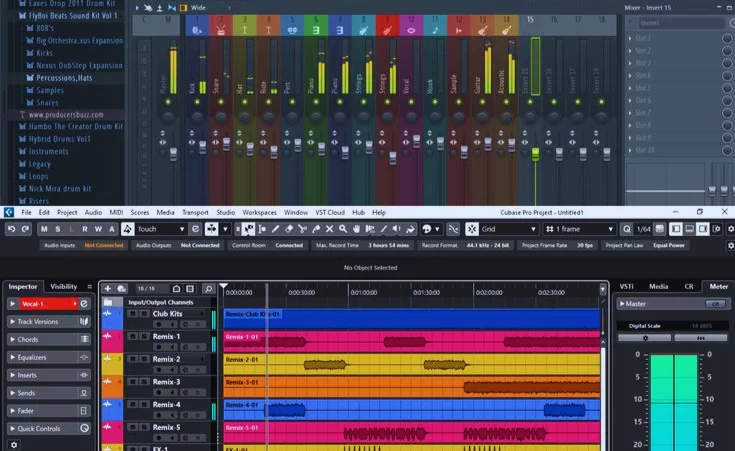
Task: Click the Record Format 44.1 kHz status
Action: 465,245
